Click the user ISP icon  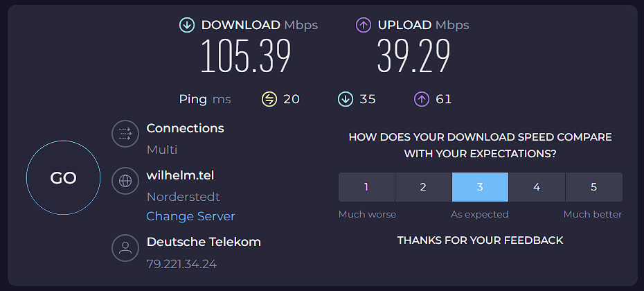[x=125, y=249]
